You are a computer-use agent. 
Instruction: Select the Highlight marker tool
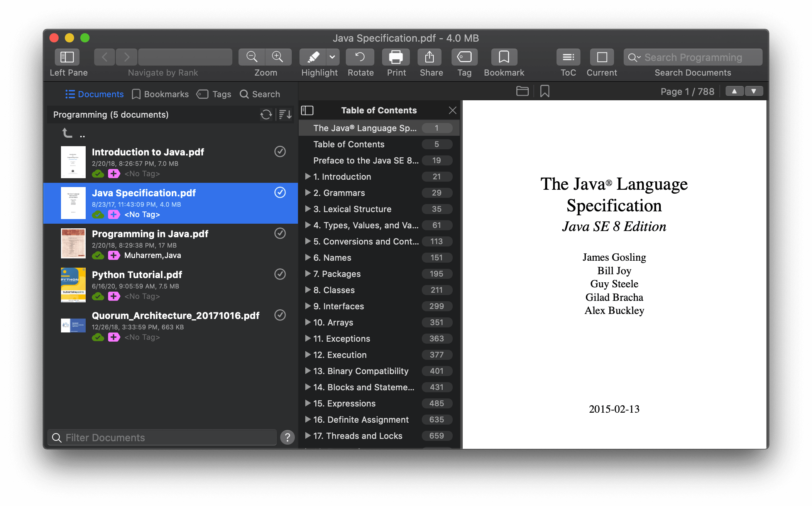point(313,57)
